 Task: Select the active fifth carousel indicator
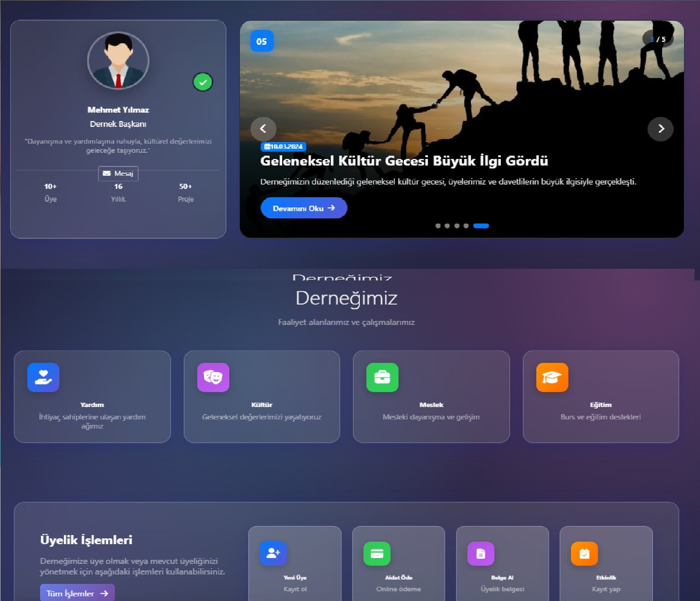pyautogui.click(x=481, y=226)
